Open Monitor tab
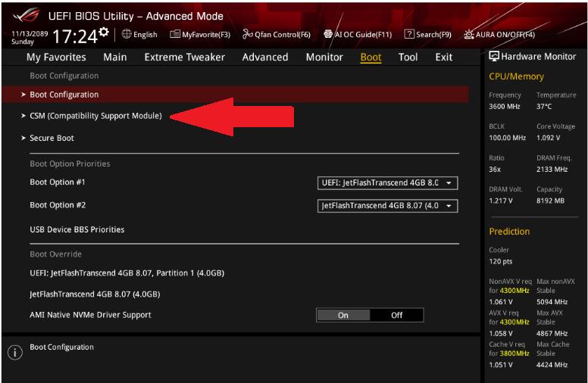 point(324,57)
